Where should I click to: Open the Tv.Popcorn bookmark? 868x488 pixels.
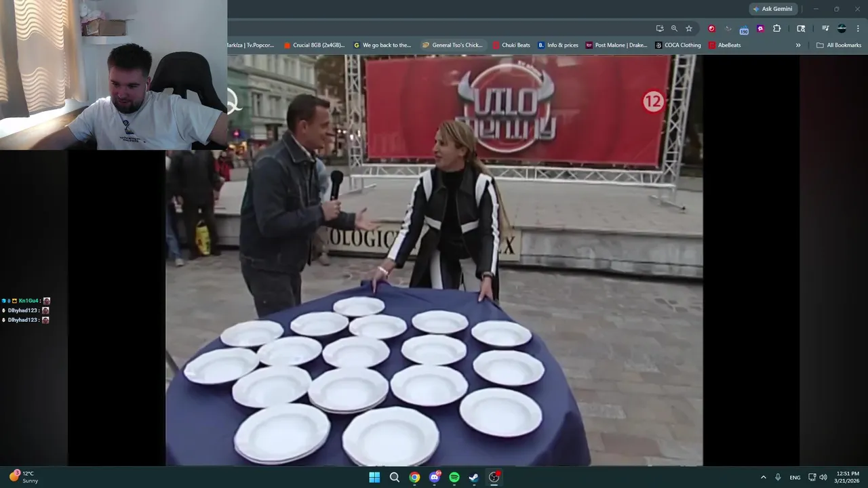click(250, 45)
